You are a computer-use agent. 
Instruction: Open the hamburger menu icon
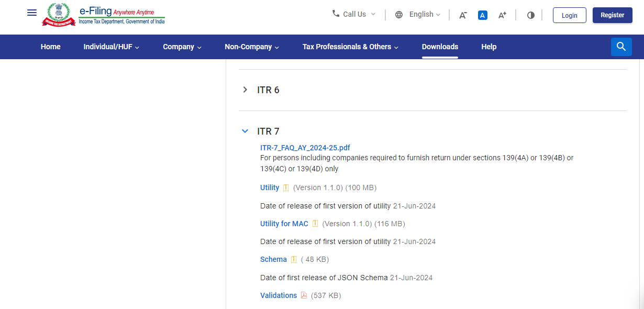tap(32, 13)
